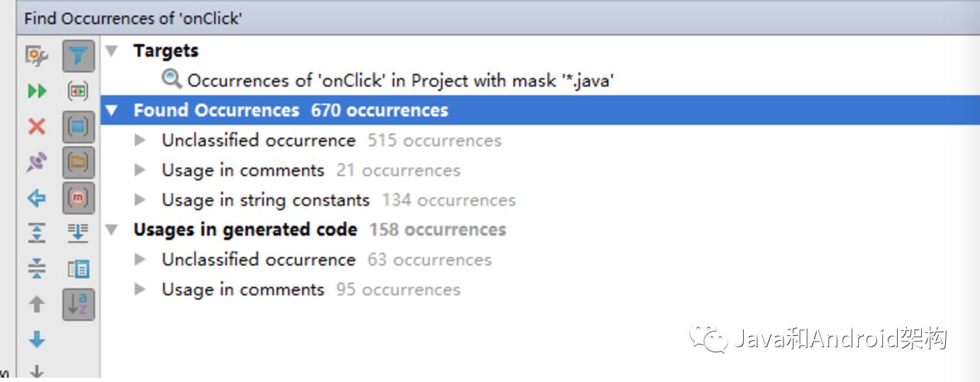Toggle grouping by module
Image resolution: width=980 pixels, height=382 pixels.
[x=78, y=127]
